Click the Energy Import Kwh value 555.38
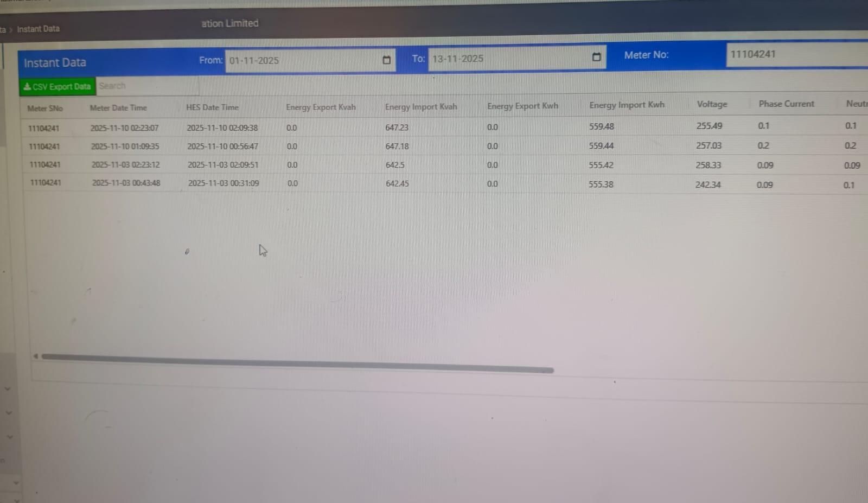The height and width of the screenshot is (503, 868). pyautogui.click(x=601, y=184)
